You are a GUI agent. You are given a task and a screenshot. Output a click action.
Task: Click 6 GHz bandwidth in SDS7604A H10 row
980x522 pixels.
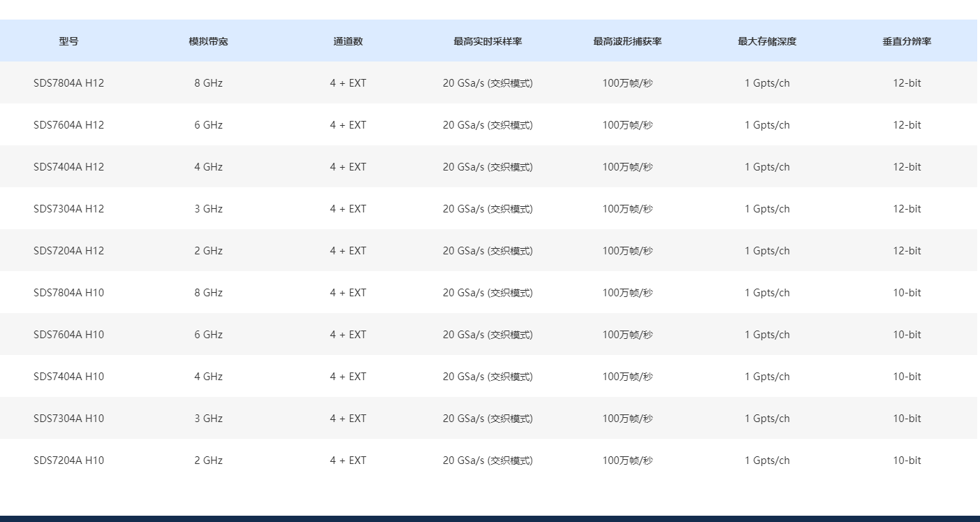208,335
